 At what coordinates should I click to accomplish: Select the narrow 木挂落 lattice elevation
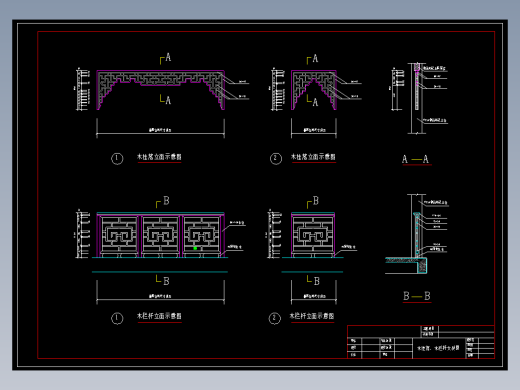click(x=314, y=90)
